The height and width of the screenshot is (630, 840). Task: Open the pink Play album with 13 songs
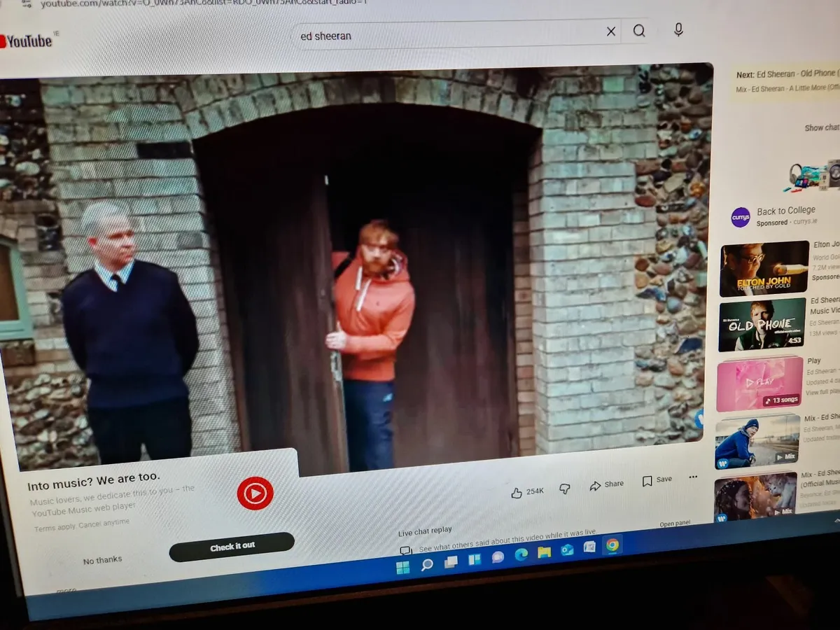(x=759, y=384)
